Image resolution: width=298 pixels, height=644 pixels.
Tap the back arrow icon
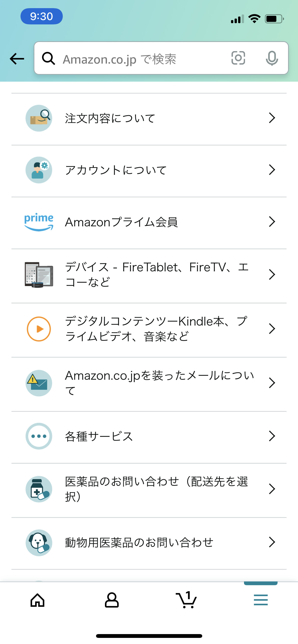point(17,59)
